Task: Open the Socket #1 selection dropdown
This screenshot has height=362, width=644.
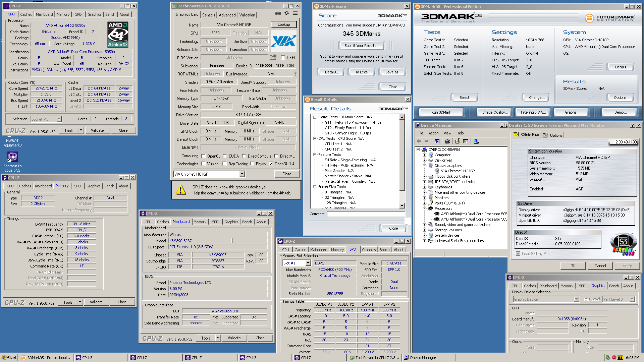Action: (59, 119)
